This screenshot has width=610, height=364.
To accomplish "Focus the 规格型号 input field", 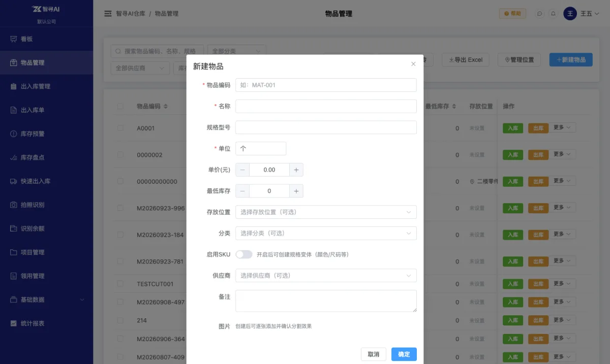I will (326, 127).
